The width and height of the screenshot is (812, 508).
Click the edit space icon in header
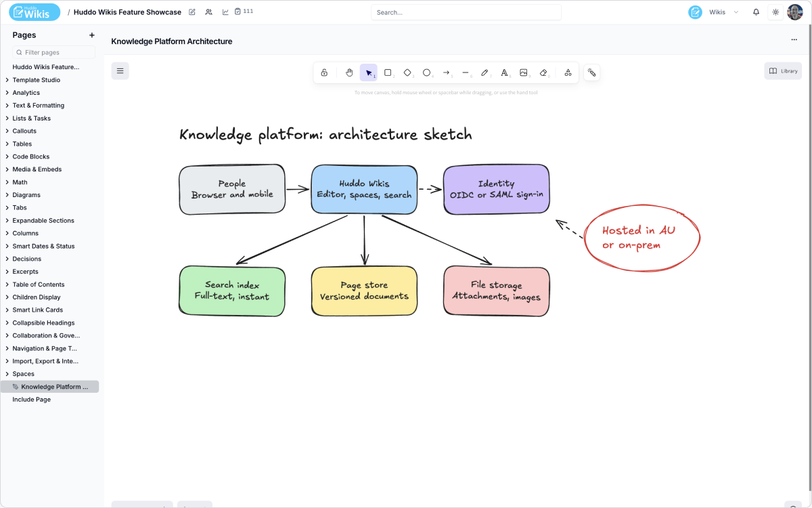pos(192,12)
